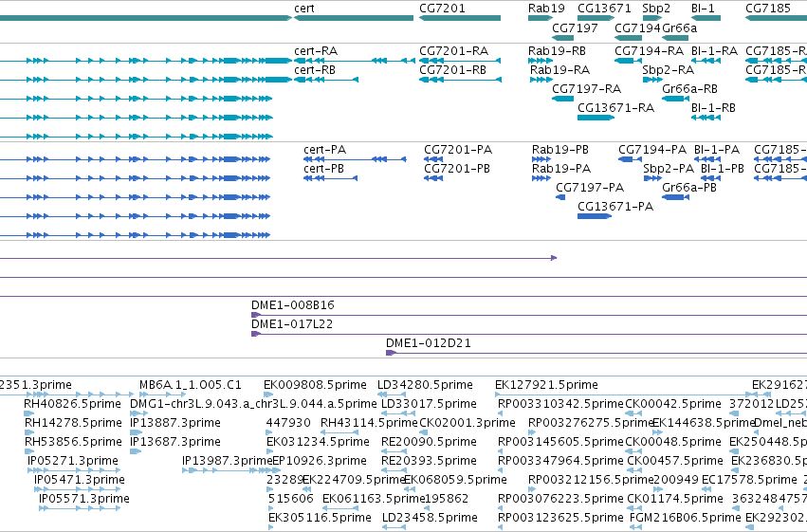This screenshot has height=532, width=807.
Task: Click the RE20090.5prime EST label
Action: tap(429, 442)
